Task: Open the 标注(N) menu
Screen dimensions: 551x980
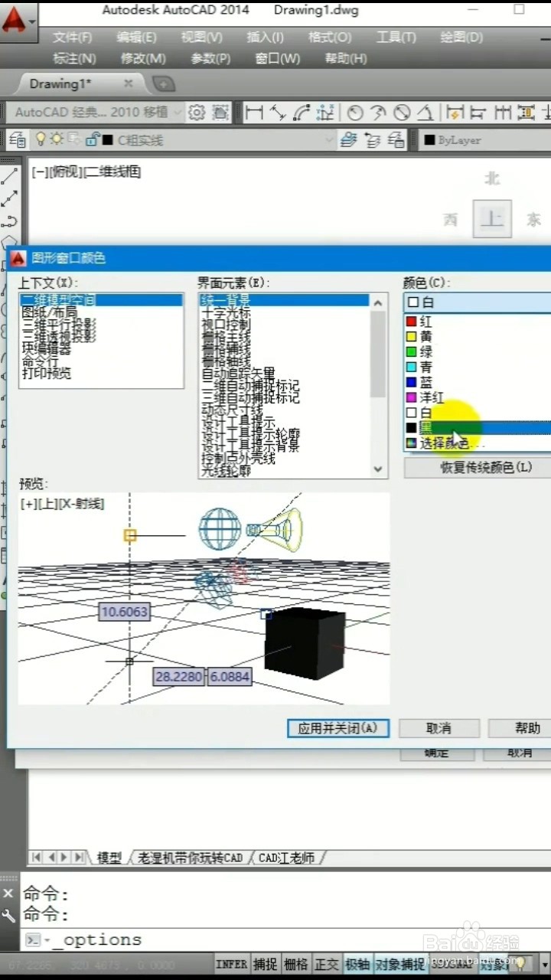Action: coord(74,58)
